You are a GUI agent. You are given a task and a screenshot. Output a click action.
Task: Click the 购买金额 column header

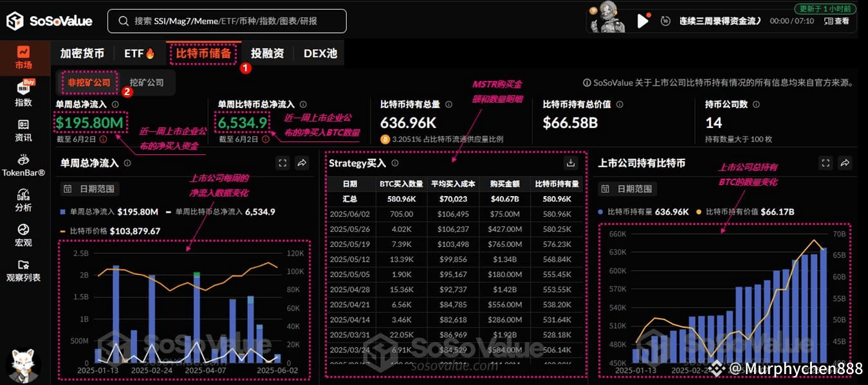(x=504, y=184)
